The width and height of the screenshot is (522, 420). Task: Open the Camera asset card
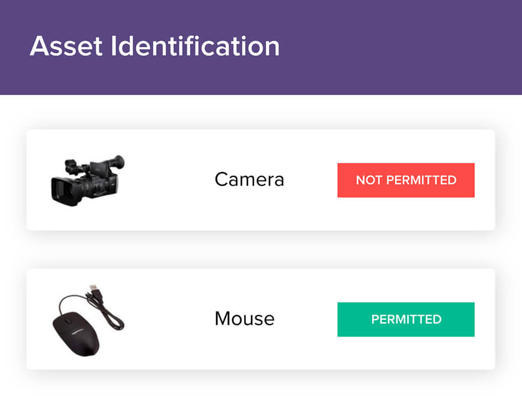pos(168,213)
